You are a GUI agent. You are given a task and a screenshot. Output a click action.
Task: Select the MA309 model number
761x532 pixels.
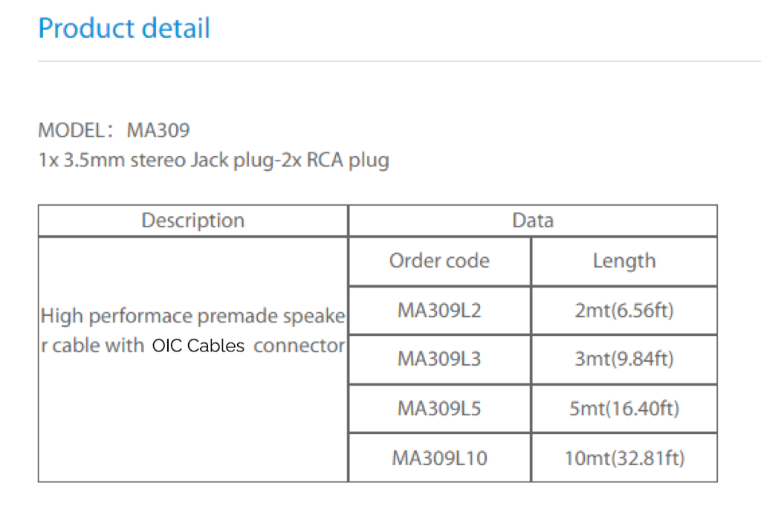[x=158, y=131]
